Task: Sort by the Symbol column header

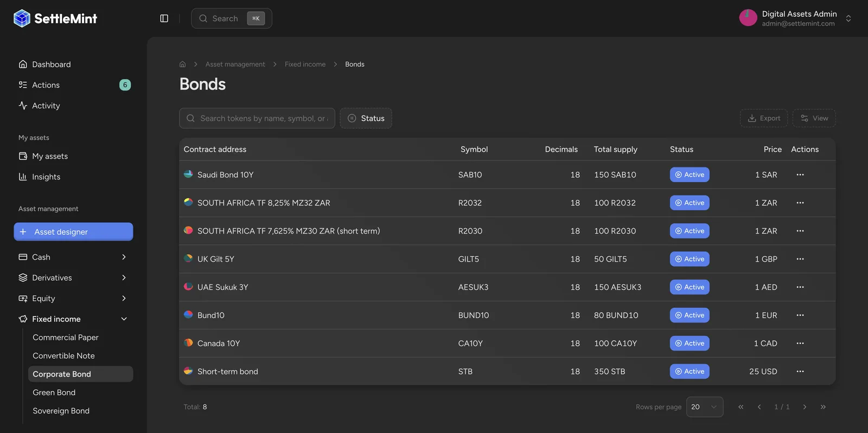Action: pyautogui.click(x=474, y=149)
